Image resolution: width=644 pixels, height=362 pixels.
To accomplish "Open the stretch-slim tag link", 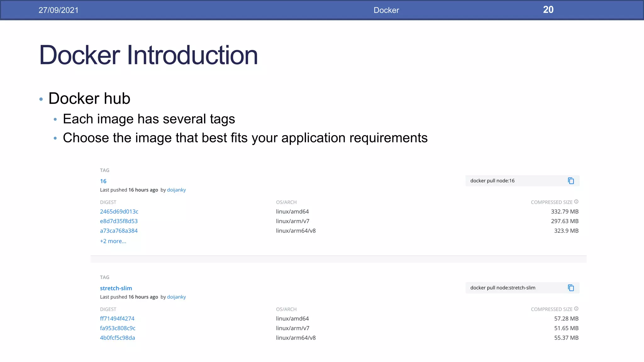I will click(x=116, y=288).
